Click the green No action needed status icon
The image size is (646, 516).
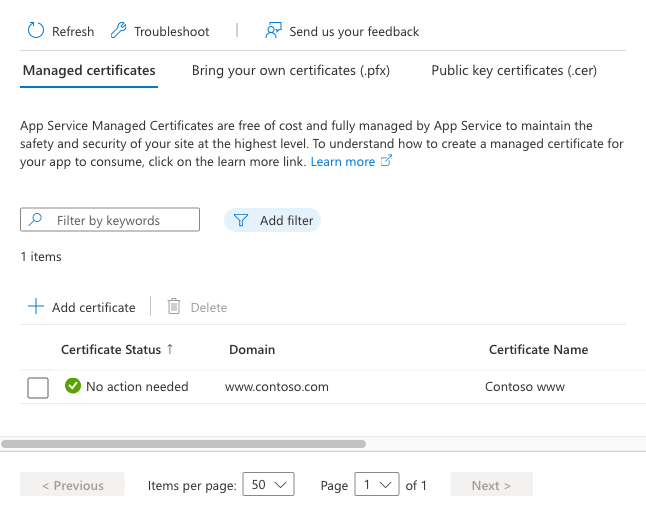click(72, 386)
